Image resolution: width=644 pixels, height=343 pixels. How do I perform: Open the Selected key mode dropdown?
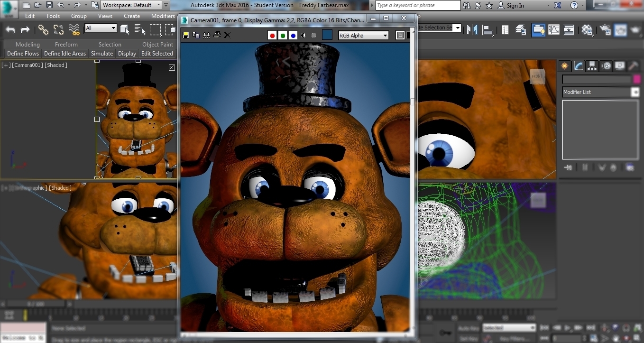(509, 327)
